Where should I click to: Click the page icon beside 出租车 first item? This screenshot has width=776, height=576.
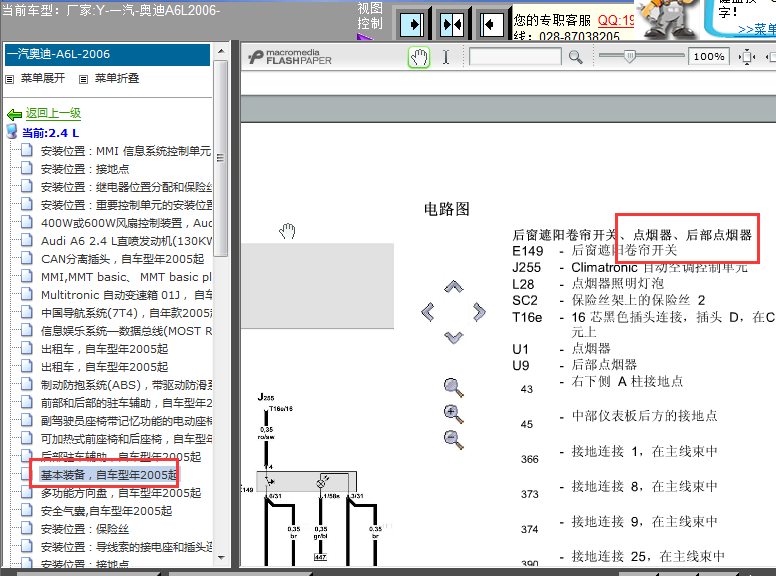[27, 348]
